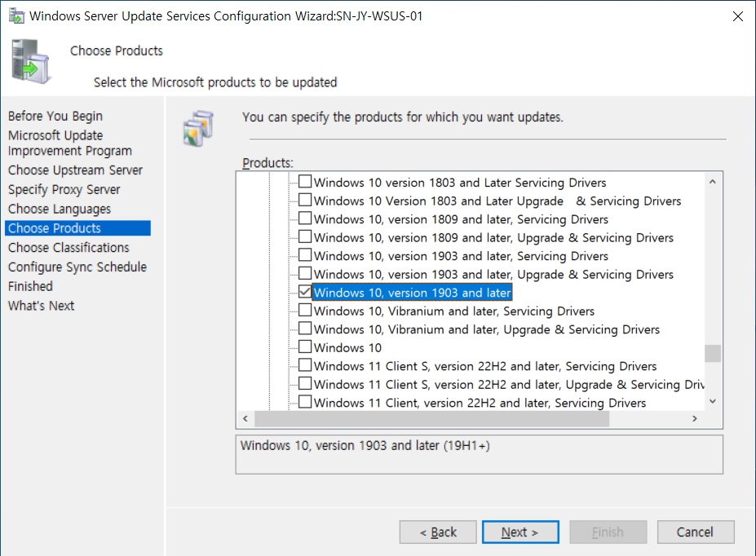Viewport: 756px width, 556px height.
Task: Uncheck Windows 10, version 1903 and later
Action: (305, 292)
